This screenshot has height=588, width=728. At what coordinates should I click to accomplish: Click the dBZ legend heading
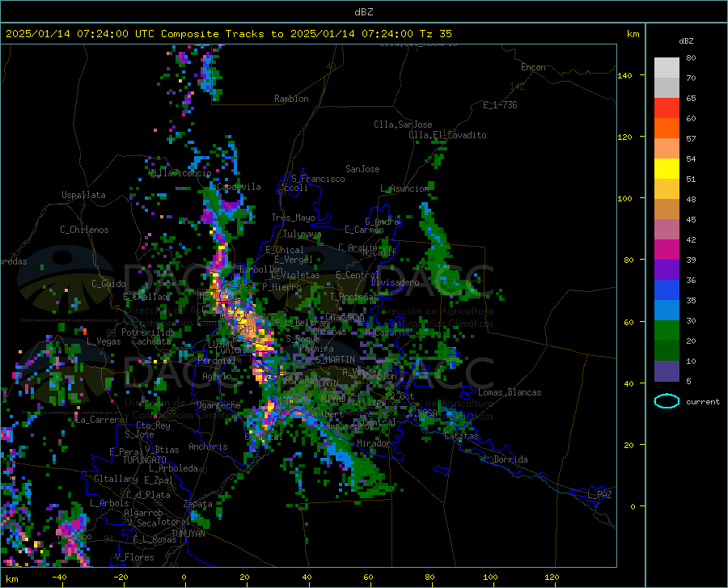click(686, 40)
